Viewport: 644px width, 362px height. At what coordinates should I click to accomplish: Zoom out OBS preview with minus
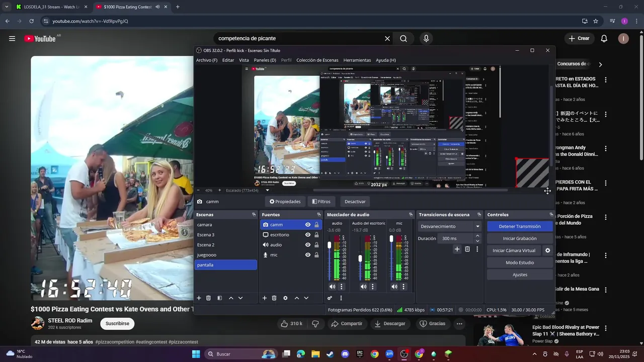coord(198,191)
